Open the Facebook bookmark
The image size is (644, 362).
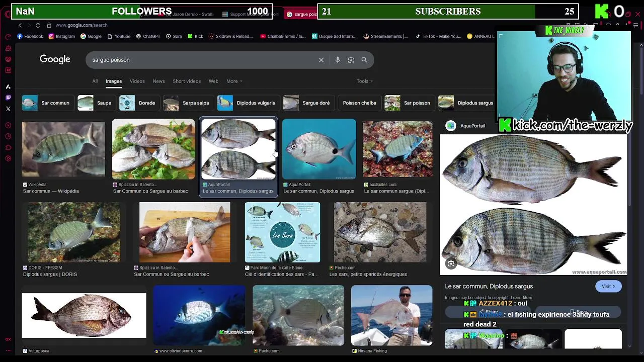[x=30, y=36]
